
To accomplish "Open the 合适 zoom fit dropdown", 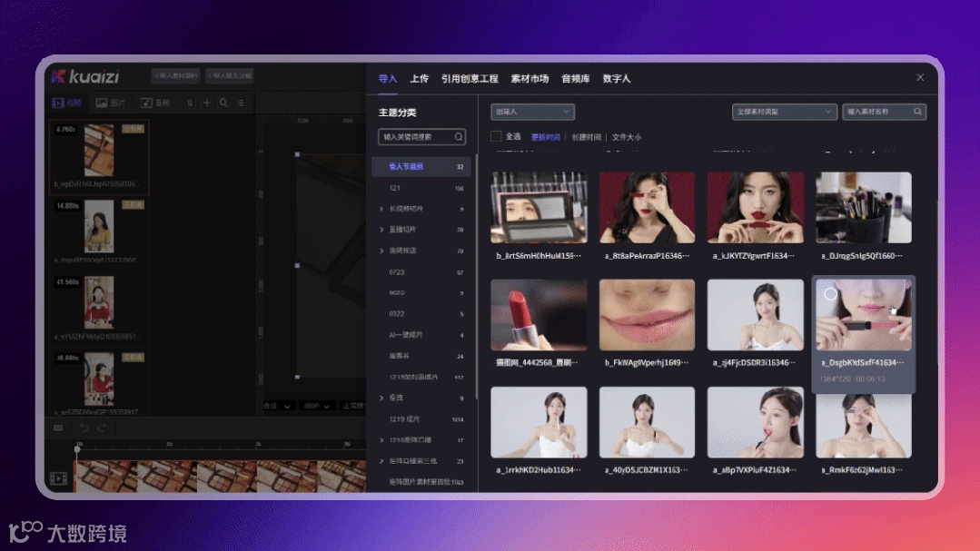I will 277,406.
